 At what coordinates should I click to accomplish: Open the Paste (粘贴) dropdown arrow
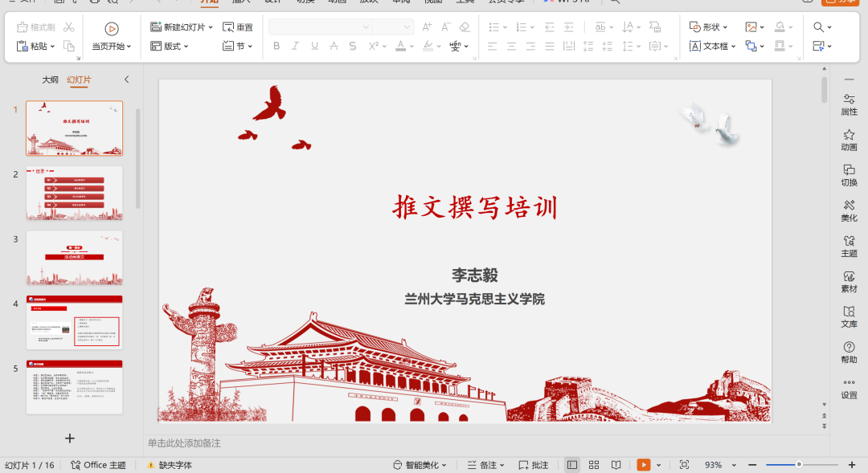(x=52, y=47)
